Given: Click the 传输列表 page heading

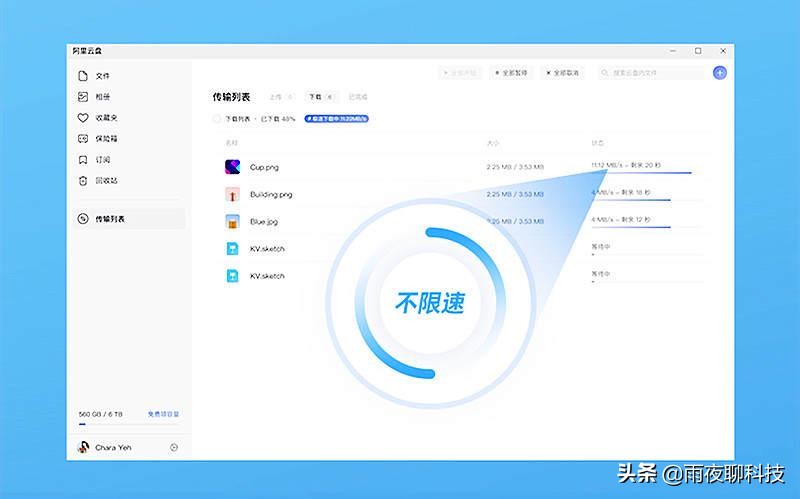Looking at the screenshot, I should pos(231,97).
